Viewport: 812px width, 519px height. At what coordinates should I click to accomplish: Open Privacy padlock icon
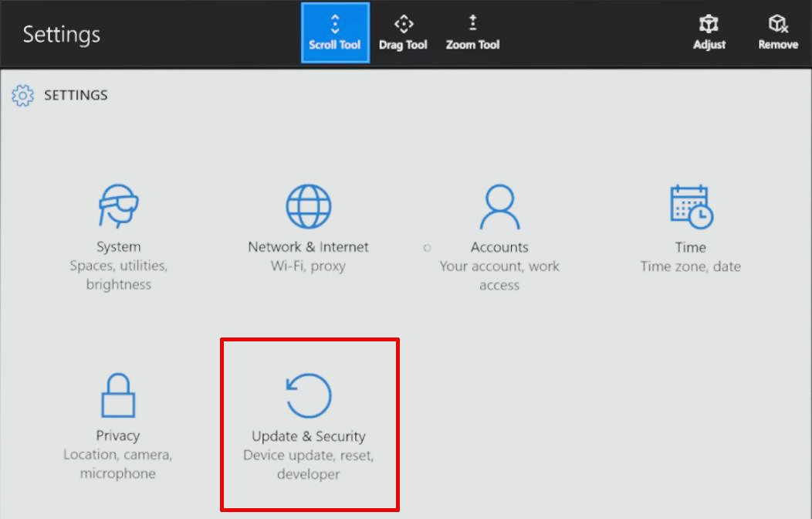(117, 395)
